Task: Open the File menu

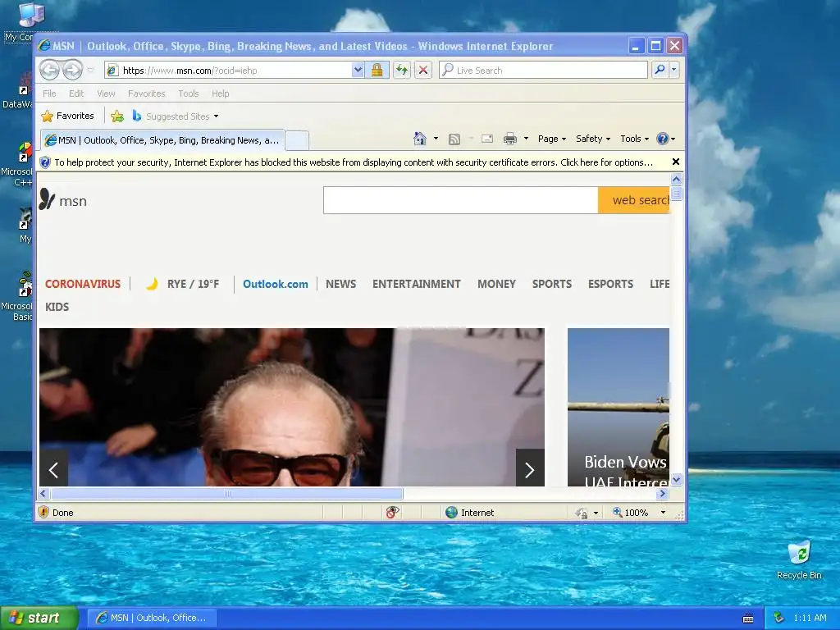Action: click(x=49, y=94)
